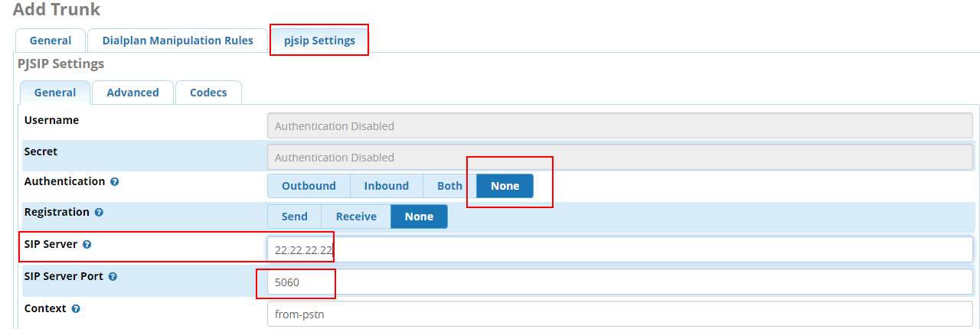Set Authentication to Inbound
980x329 pixels.
point(386,186)
